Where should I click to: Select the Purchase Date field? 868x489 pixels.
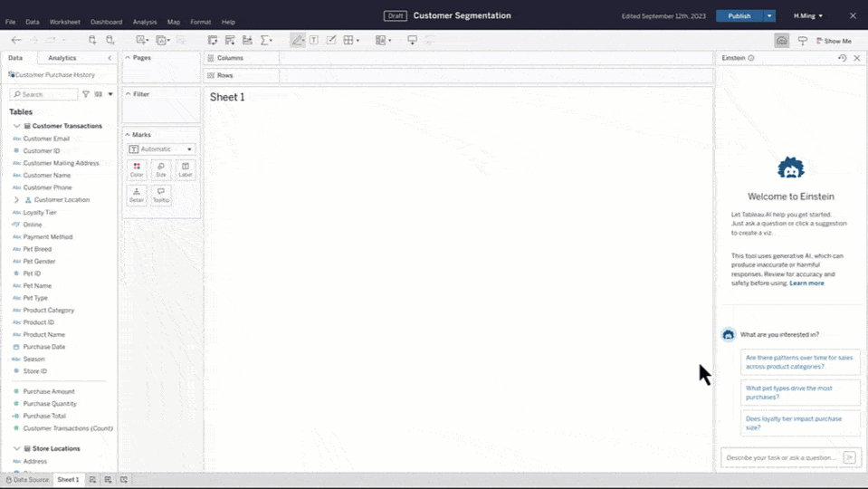[44, 347]
